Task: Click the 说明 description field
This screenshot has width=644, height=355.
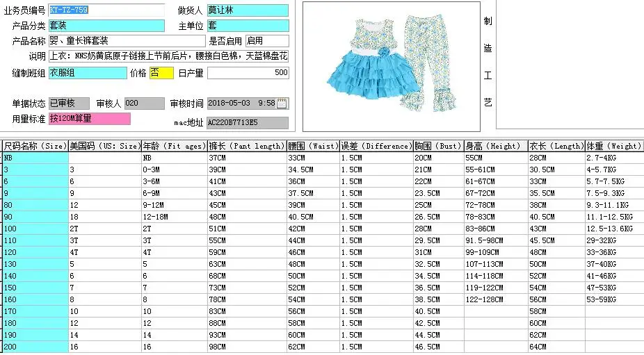Action: [169, 56]
